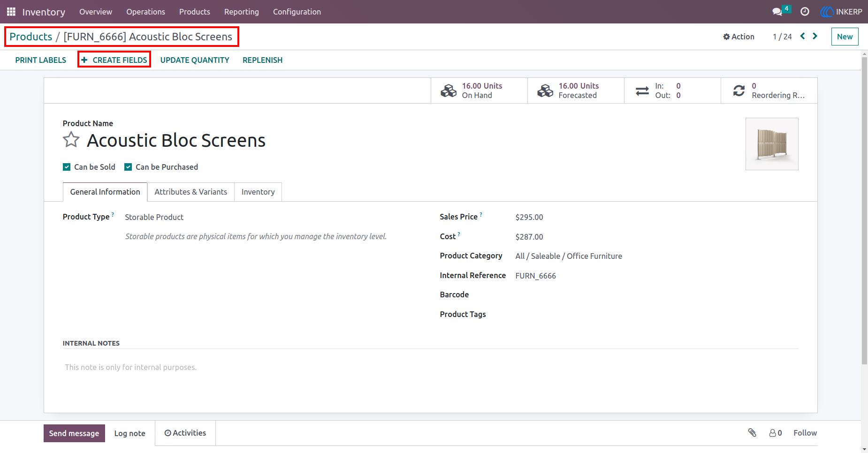Open the conversations chat icon
The image size is (868, 453).
click(x=777, y=12)
